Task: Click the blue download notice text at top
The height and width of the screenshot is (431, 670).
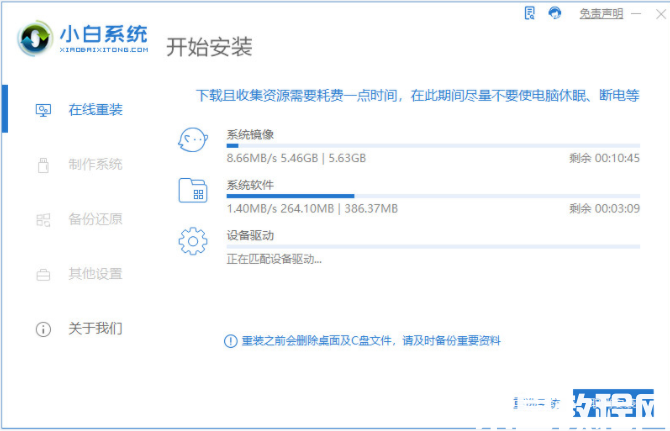Action: click(417, 95)
